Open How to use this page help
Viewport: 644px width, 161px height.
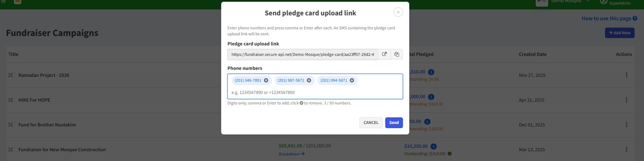pos(609,19)
